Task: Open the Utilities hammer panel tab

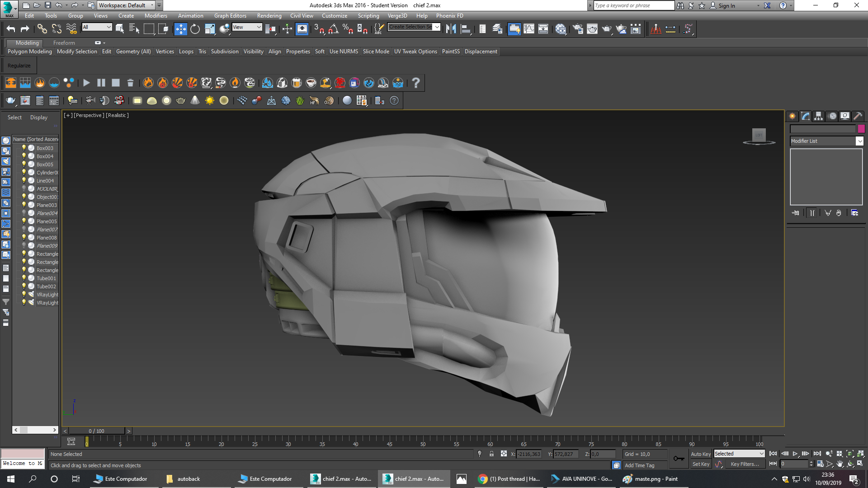Action: (x=858, y=116)
